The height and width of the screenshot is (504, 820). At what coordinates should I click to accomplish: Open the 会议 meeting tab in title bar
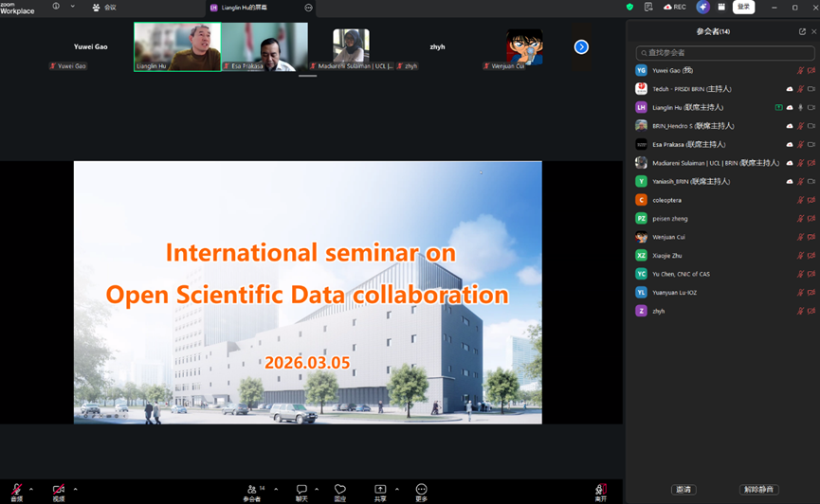point(104,7)
